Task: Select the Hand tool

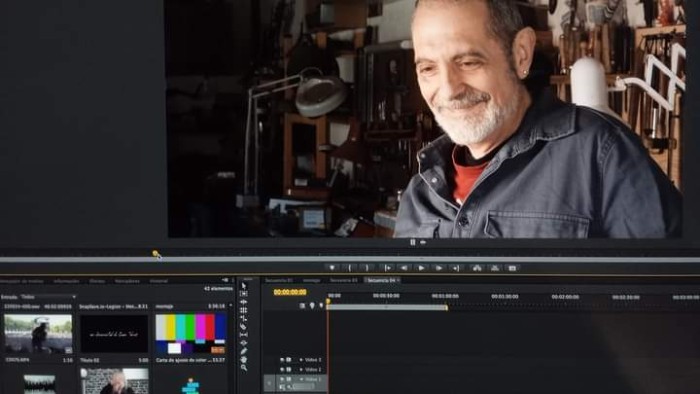Action: pos(243,359)
